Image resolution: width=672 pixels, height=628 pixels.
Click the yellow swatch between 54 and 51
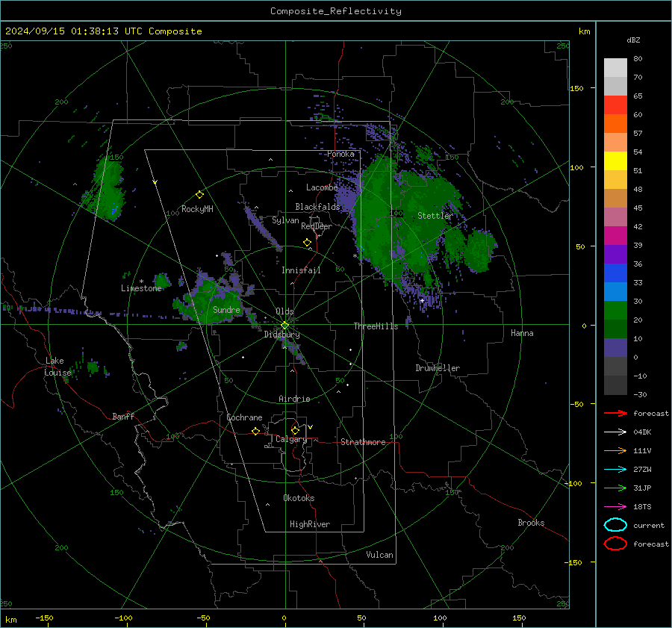[615, 161]
